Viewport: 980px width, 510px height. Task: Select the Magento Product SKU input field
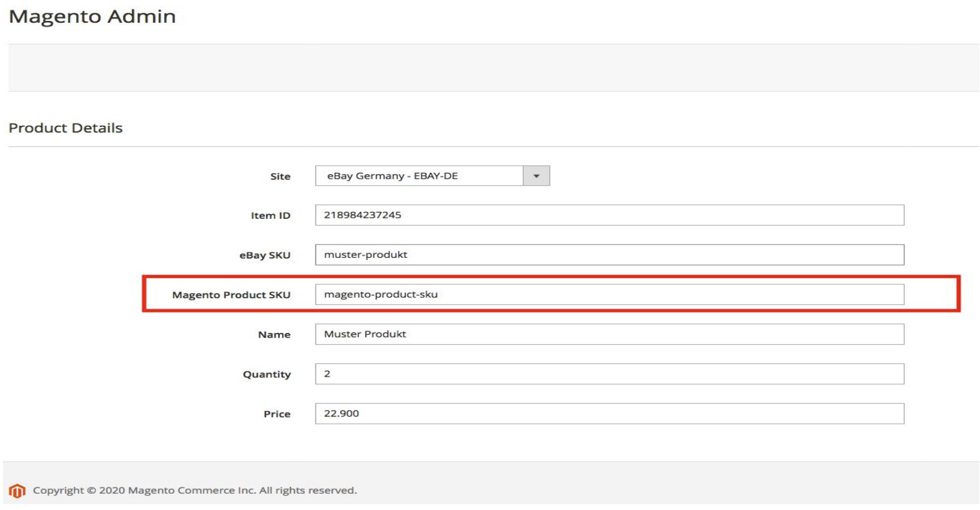[609, 295]
